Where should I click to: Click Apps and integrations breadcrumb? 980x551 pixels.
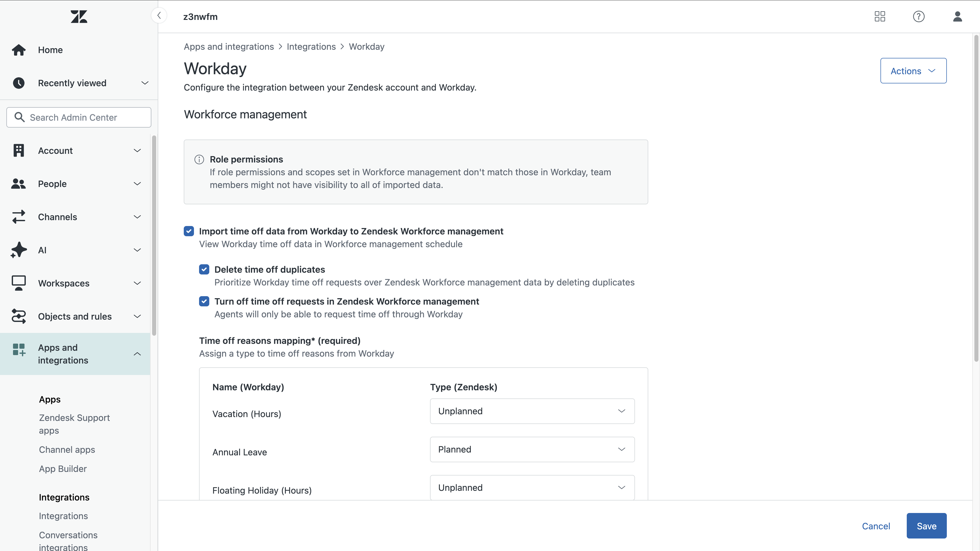coord(229,46)
